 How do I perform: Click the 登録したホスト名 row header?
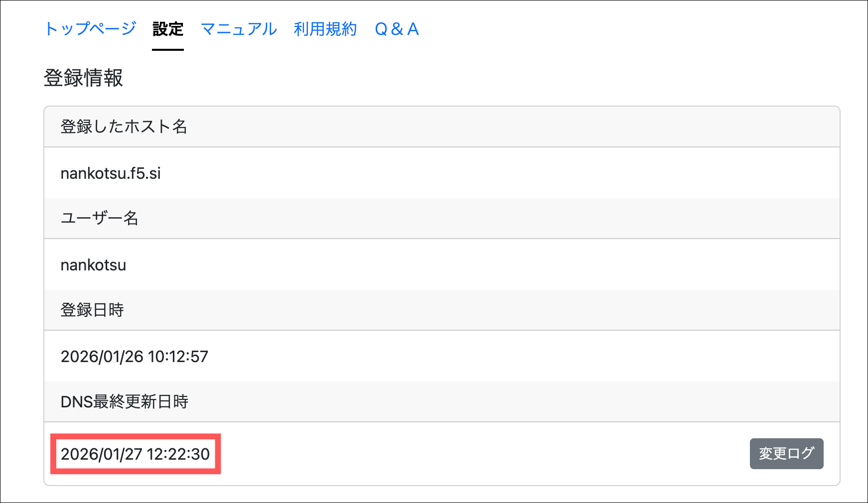click(x=124, y=126)
